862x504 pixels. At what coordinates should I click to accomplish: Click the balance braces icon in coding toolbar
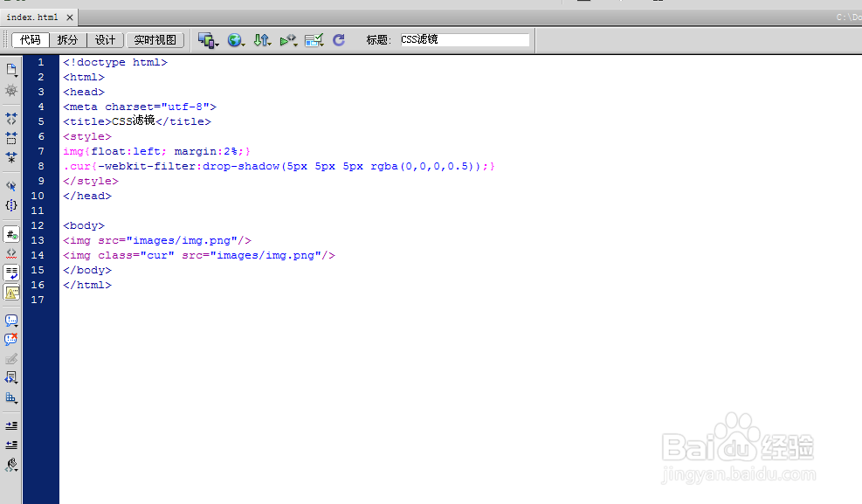click(11, 205)
